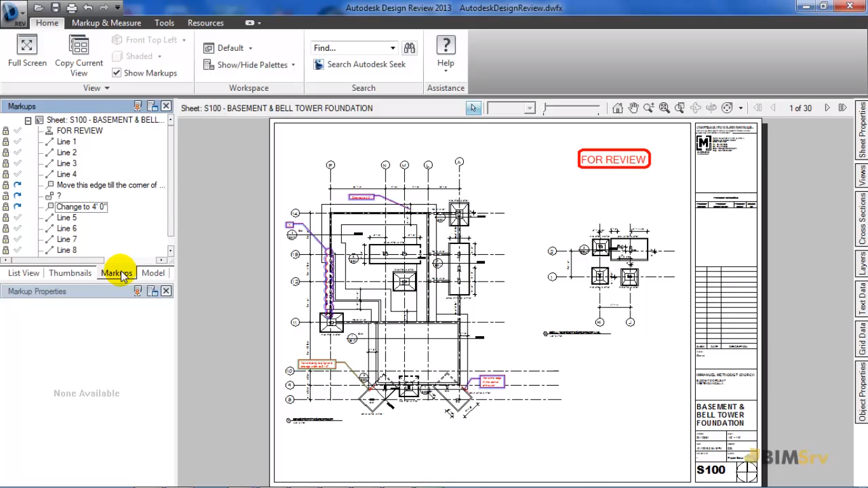Click the lock icon next to Line 7

point(6,239)
